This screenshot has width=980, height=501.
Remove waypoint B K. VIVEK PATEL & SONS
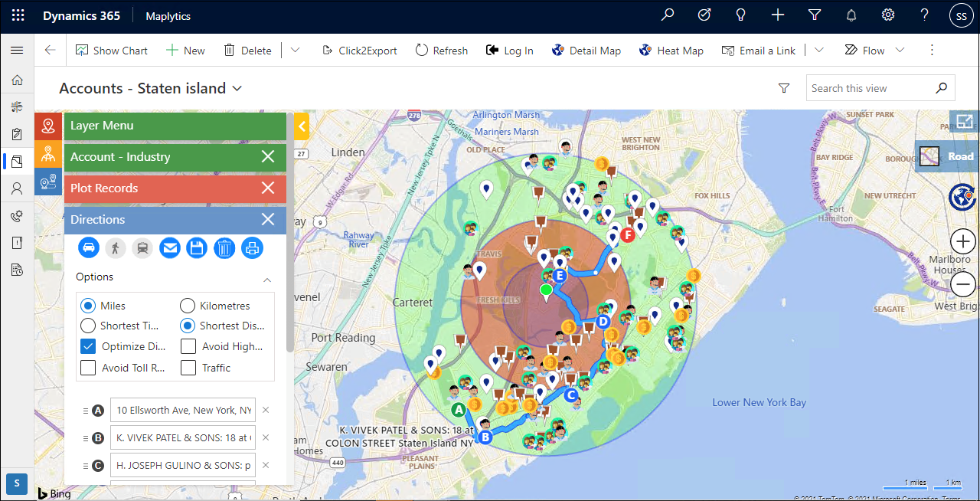(x=266, y=437)
